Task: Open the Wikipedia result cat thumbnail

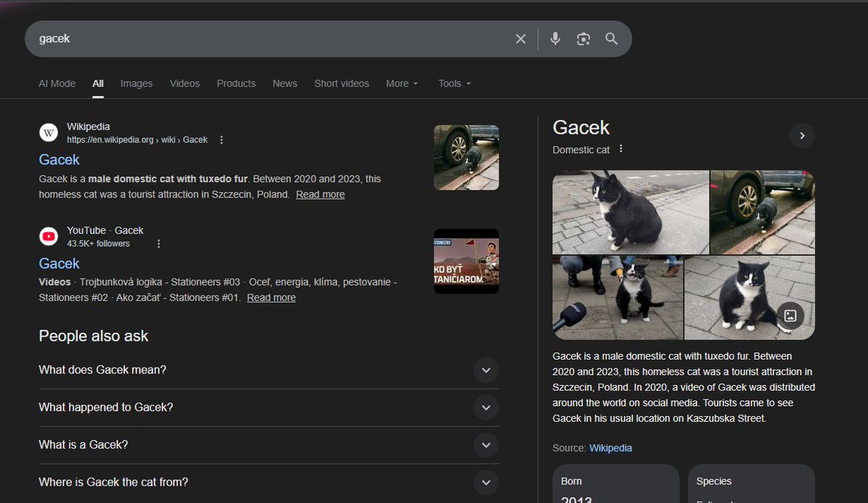Action: coord(467,157)
